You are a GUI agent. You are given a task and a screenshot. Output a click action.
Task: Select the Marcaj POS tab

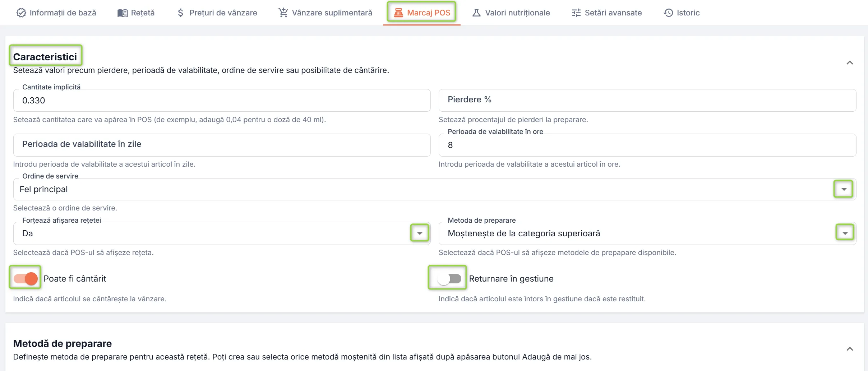[422, 13]
